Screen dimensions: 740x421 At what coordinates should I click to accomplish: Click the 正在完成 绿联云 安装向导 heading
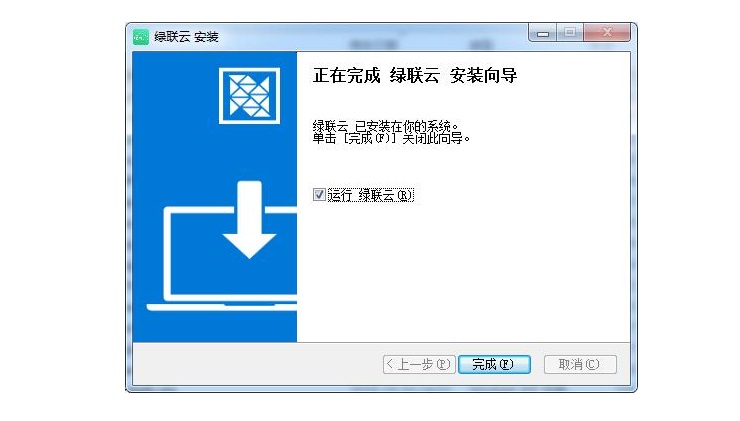(415, 76)
